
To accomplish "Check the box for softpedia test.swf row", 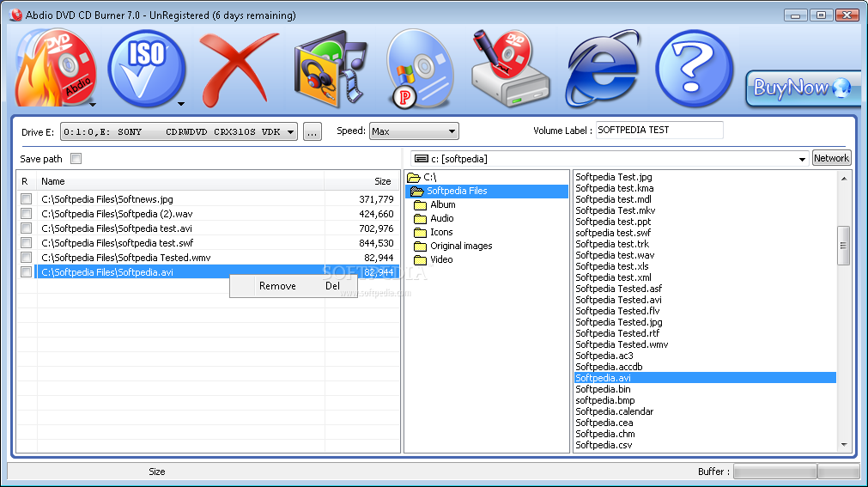I will 26,243.
